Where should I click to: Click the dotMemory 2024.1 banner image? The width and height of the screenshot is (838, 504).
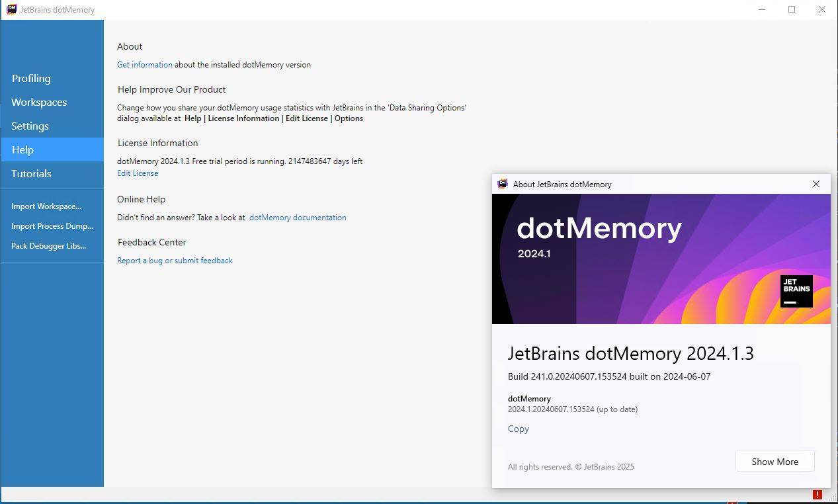tap(661, 259)
